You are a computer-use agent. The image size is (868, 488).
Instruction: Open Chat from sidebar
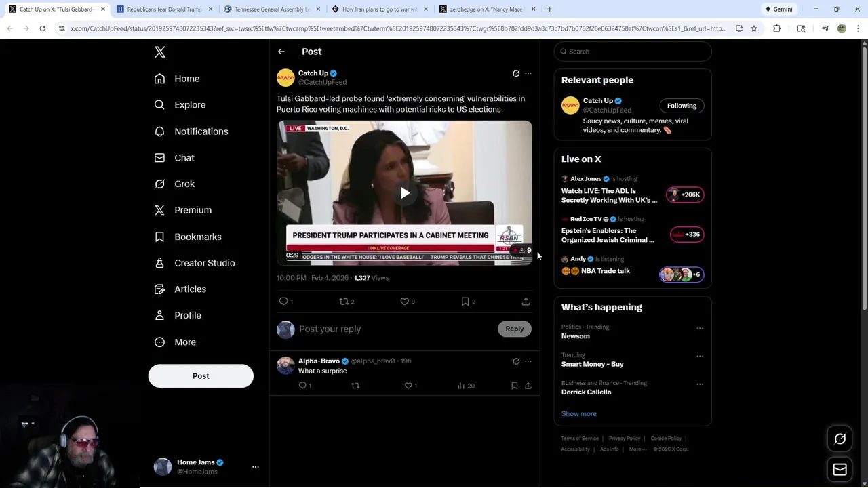click(174, 157)
